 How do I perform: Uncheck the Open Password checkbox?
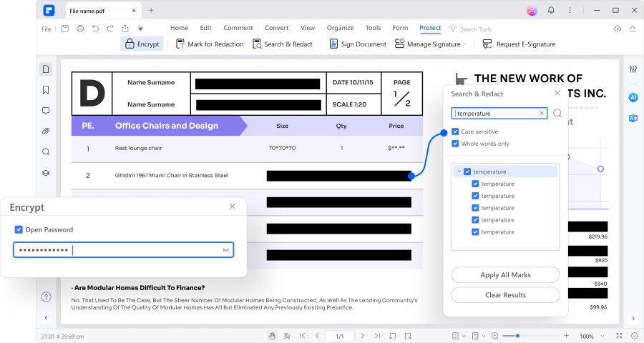[19, 229]
